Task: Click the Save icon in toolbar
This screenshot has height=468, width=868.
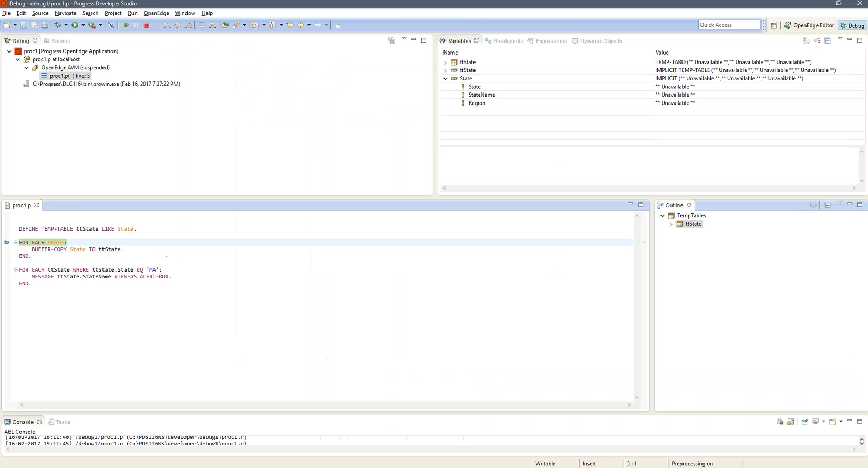Action: pos(24,25)
